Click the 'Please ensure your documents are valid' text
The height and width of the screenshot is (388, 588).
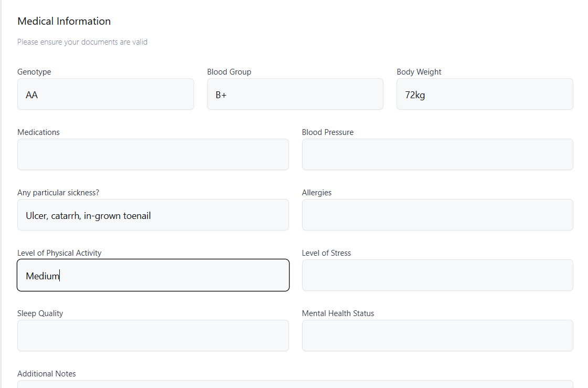(x=82, y=42)
